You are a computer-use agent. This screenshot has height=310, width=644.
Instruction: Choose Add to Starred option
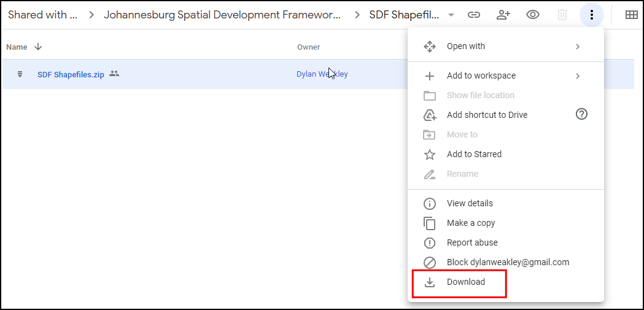pos(474,155)
